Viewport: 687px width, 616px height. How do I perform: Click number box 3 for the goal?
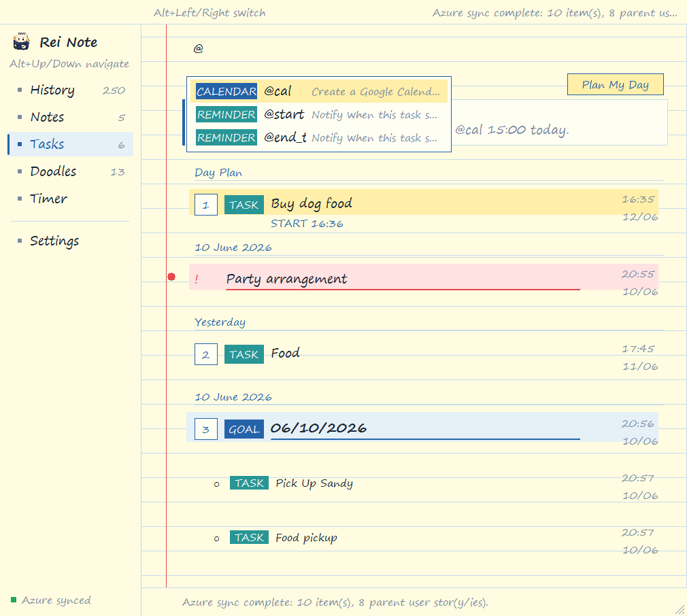(206, 429)
